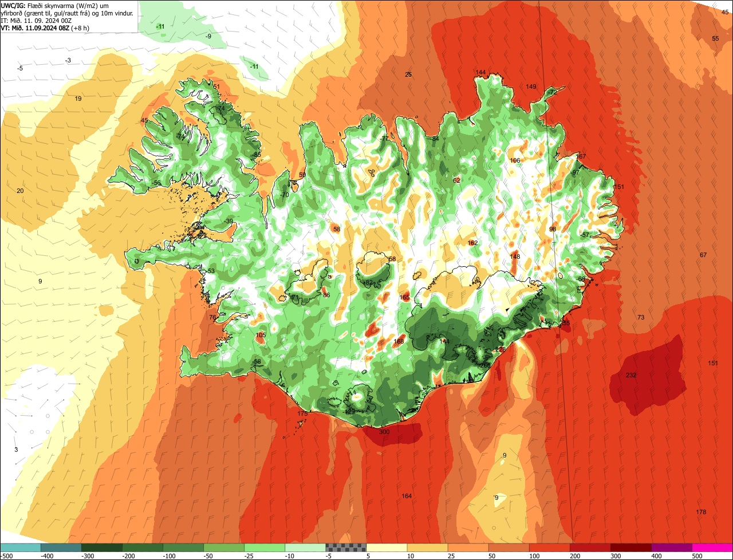Click the flux value "67" over the eastern sea
Viewport: 733px width, 560px height.
tap(703, 255)
